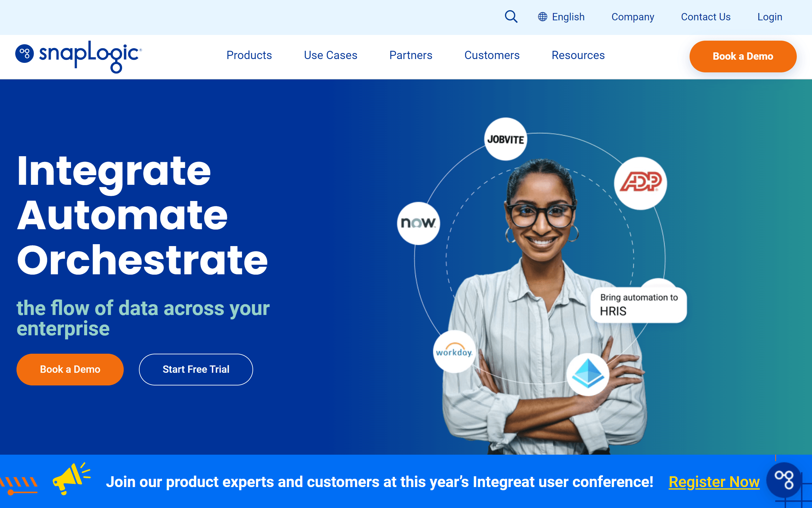
Task: Click the 'Bring automation to HRIS' card
Action: [638, 305]
